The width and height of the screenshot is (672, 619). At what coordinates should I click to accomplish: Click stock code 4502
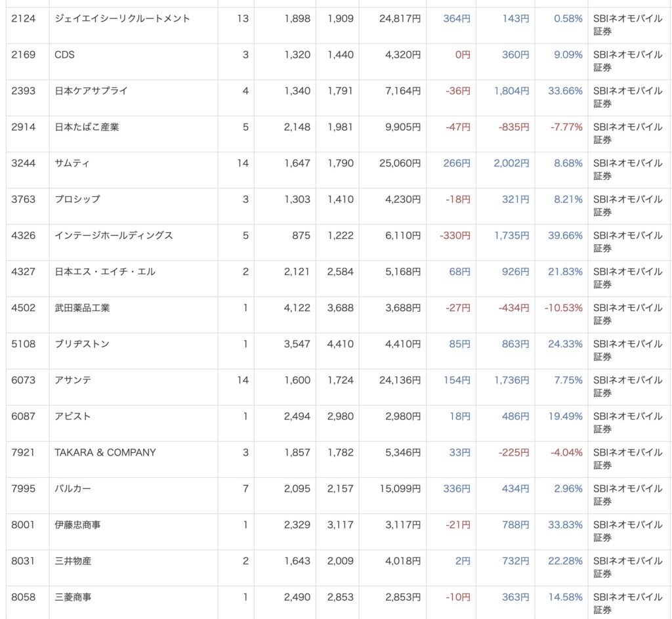coord(23,308)
